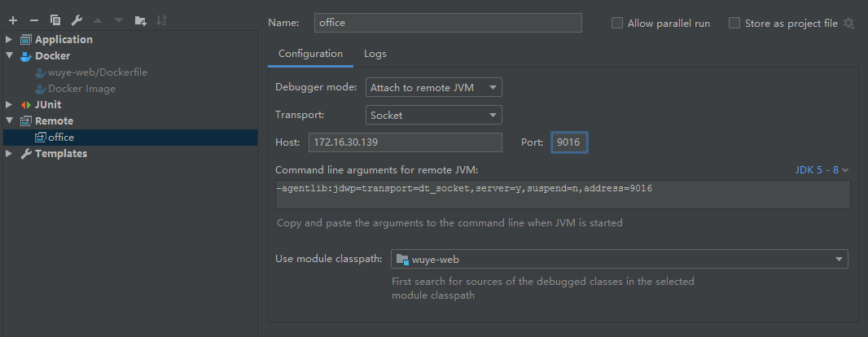Click the Create New Folder icon

coord(140,20)
